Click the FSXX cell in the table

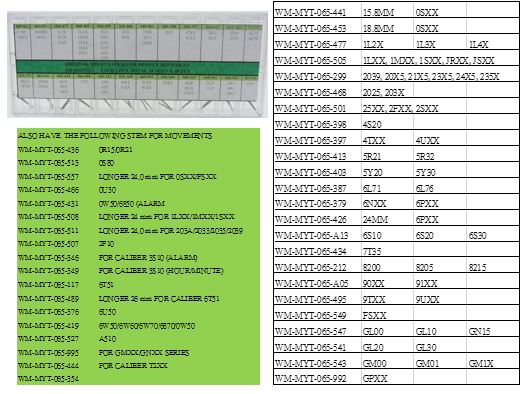(x=387, y=313)
